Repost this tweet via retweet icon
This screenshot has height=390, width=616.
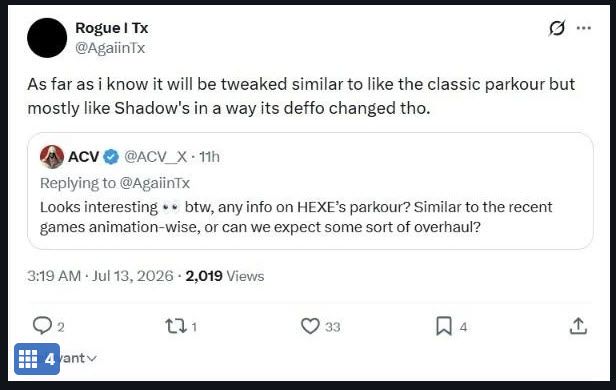[176, 326]
